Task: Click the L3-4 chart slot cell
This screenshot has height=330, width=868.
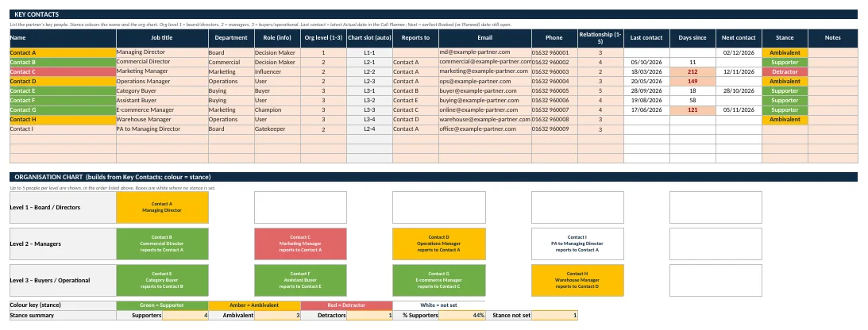Action: (370, 120)
